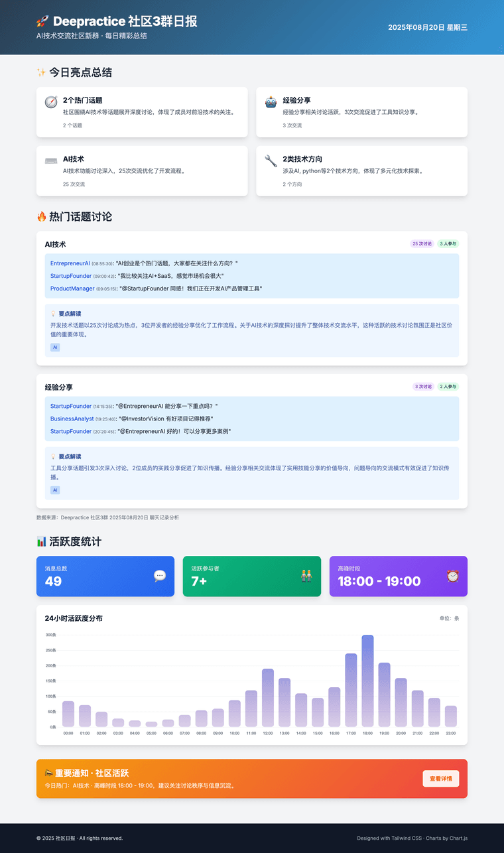Click the 12:00 bar in activity chart
This screenshot has width=504, height=853.
[267, 698]
